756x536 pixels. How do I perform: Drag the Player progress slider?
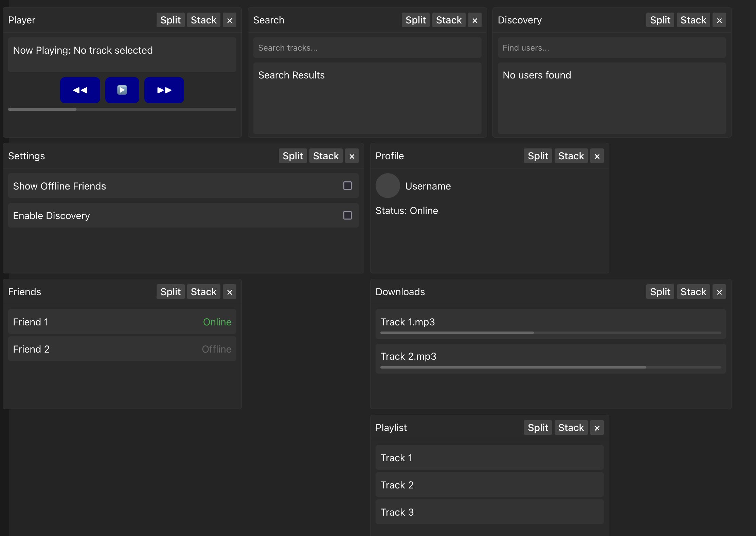pyautogui.click(x=76, y=110)
